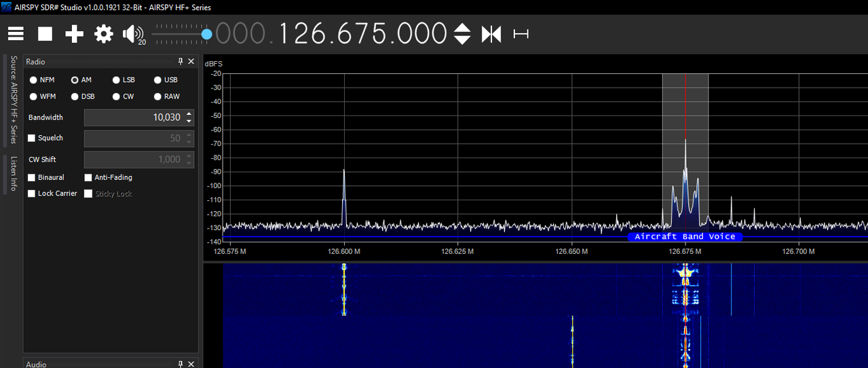The height and width of the screenshot is (368, 868).
Task: Click the span width icon
Action: pos(521,33)
